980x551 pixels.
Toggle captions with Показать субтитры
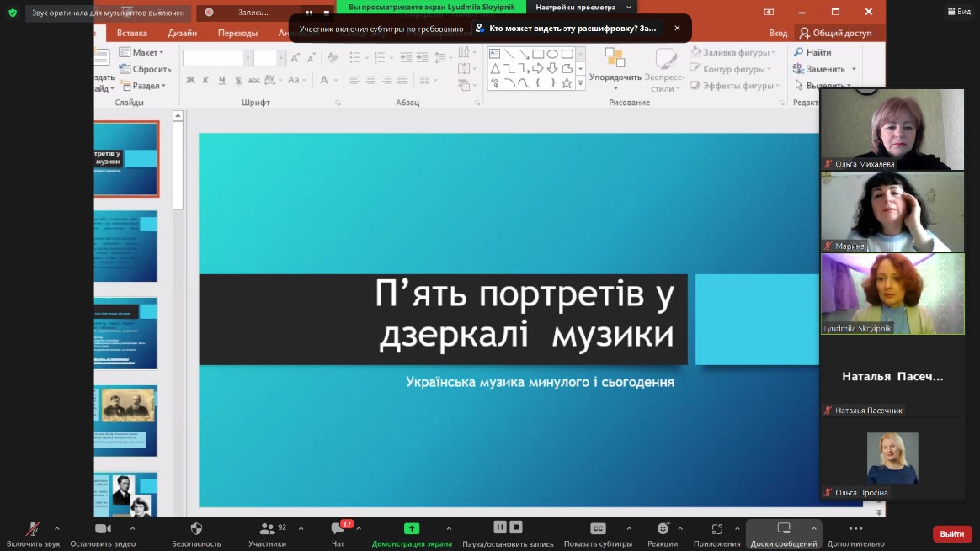[x=598, y=535]
